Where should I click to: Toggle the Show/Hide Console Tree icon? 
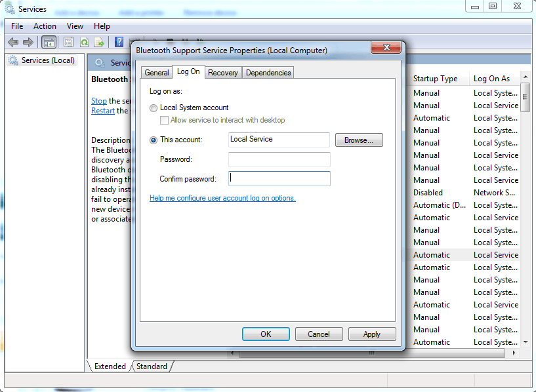(x=49, y=43)
